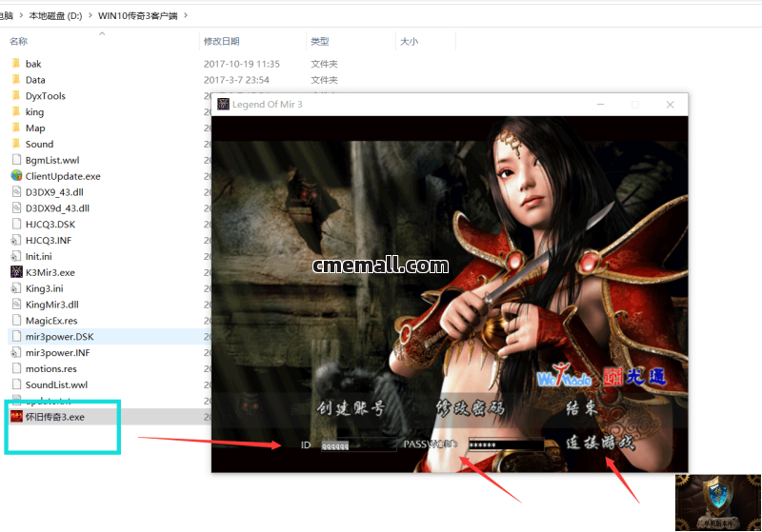Select the DyxTools folder icon

tap(16, 96)
